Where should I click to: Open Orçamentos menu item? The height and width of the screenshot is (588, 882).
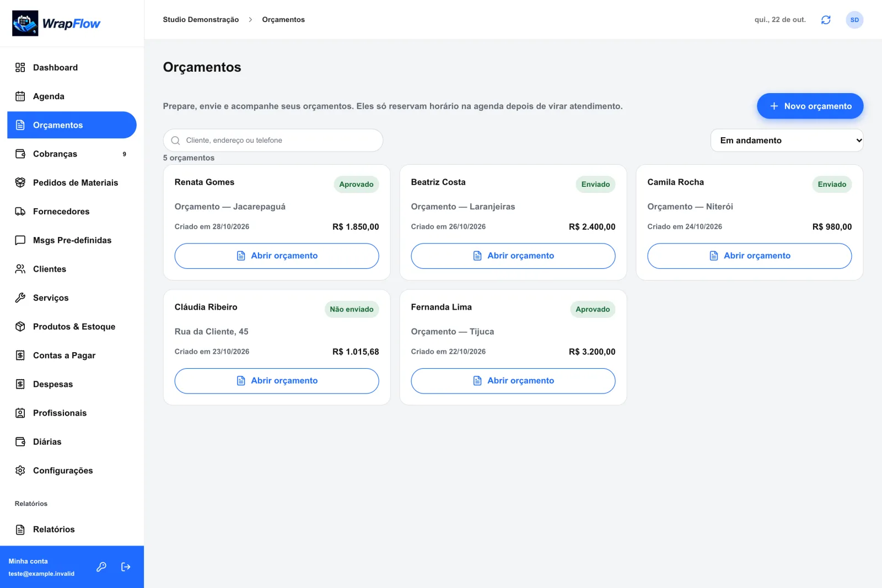click(x=72, y=125)
